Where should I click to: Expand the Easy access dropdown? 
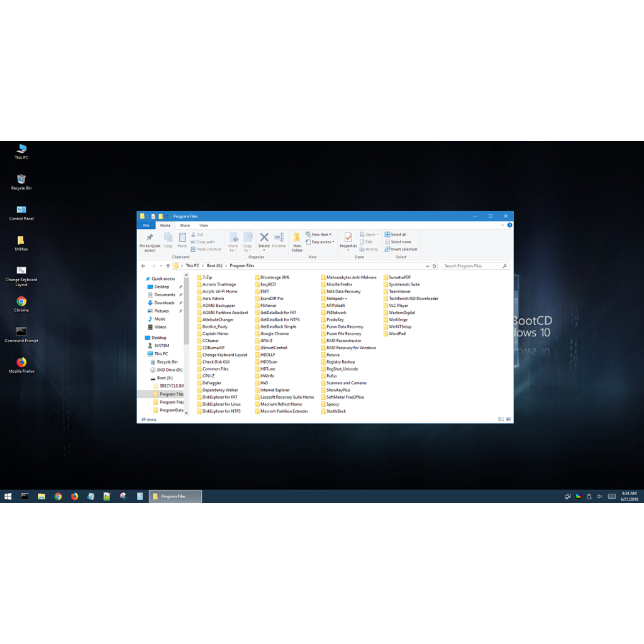(320, 242)
